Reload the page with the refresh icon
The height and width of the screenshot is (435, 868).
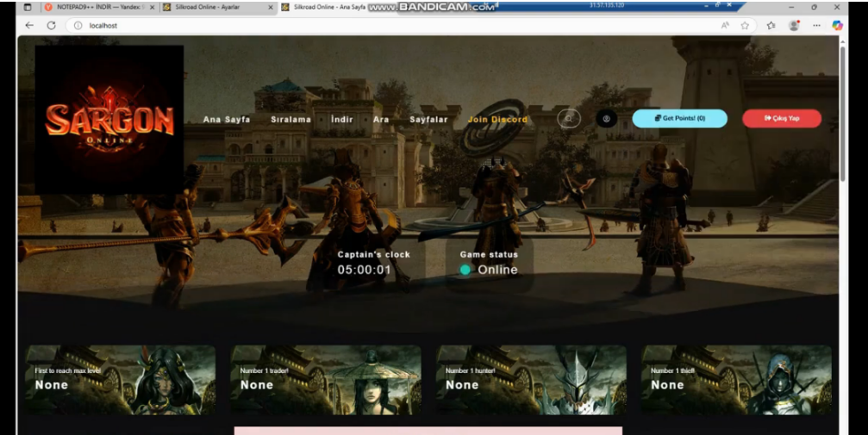(51, 26)
